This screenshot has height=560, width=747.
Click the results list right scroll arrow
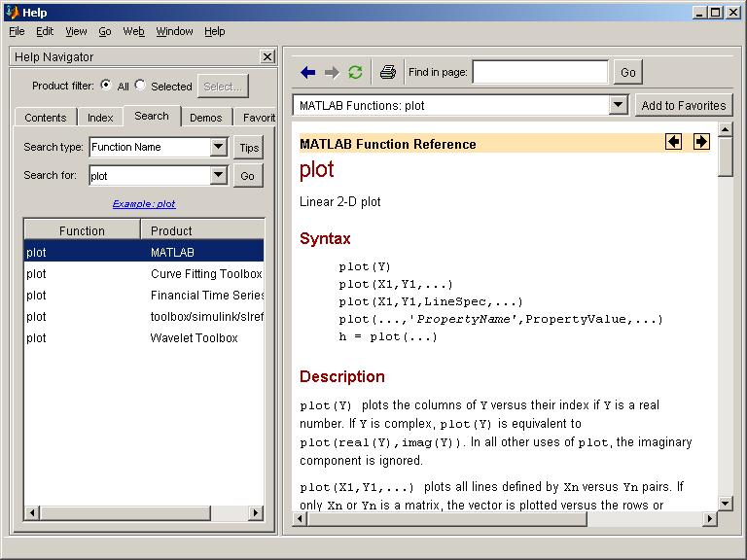(x=256, y=513)
